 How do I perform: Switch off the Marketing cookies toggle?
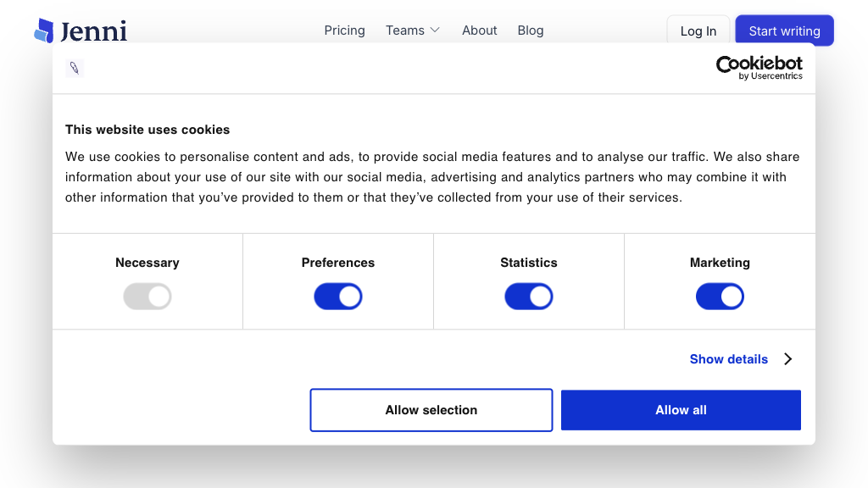720,297
